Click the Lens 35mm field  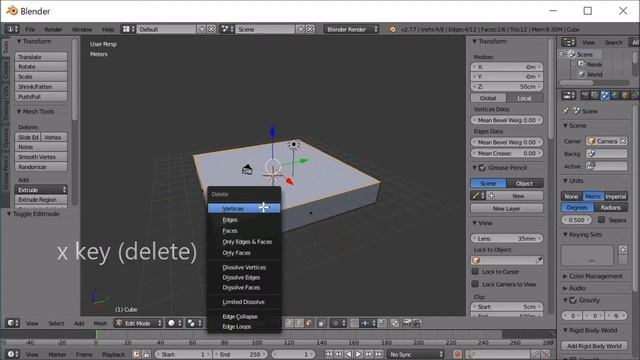(x=507, y=238)
